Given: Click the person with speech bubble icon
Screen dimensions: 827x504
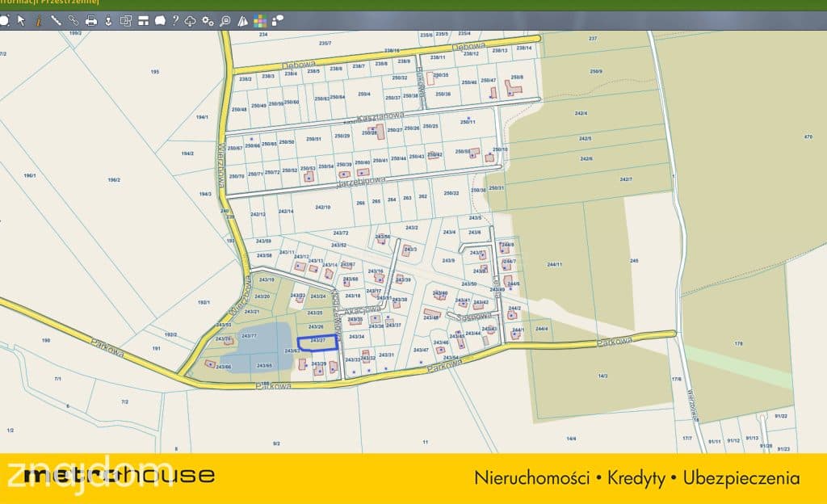Looking at the screenshot, I should click(x=278, y=21).
